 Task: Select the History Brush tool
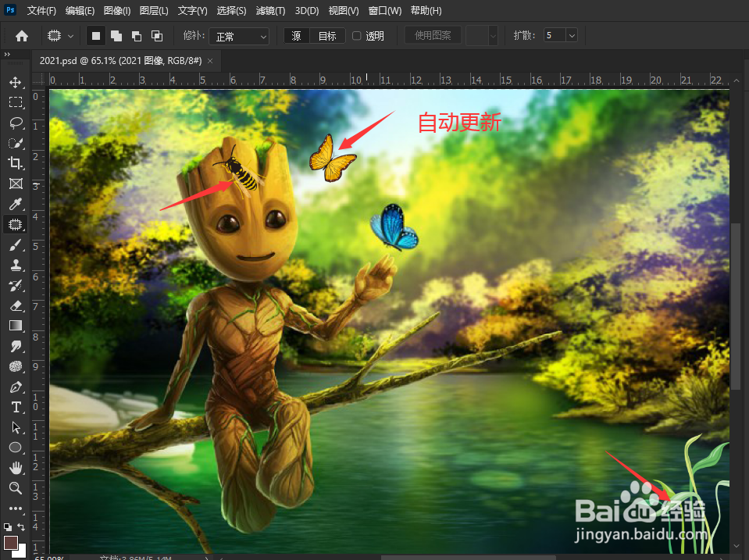[16, 286]
